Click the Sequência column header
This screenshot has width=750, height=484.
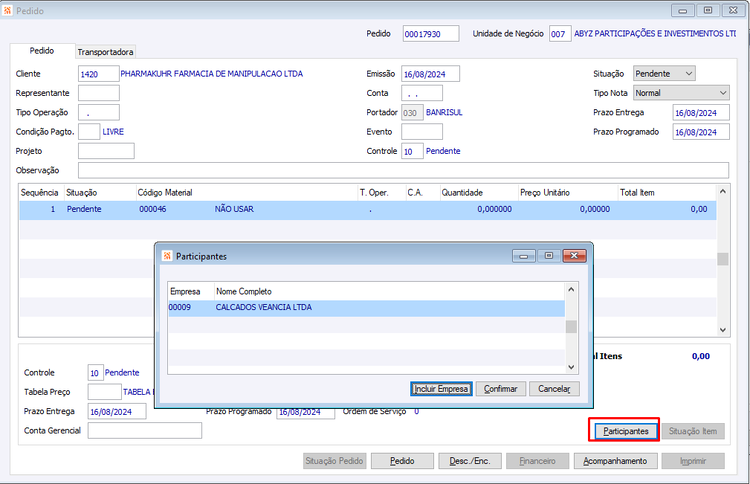coord(40,193)
